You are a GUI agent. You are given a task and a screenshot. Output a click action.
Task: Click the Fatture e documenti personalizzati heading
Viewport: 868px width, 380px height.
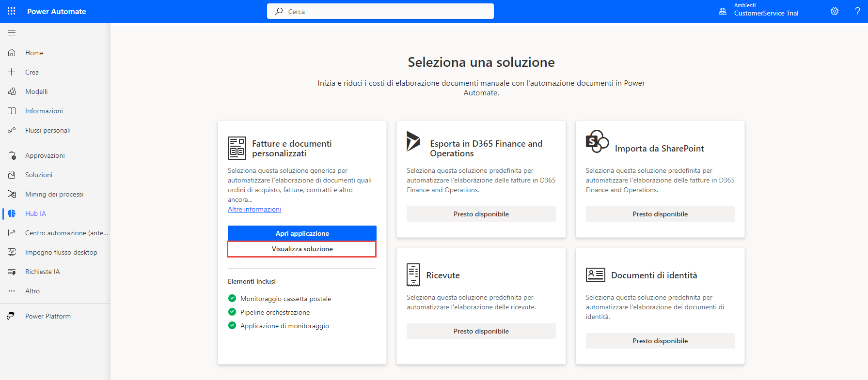tap(292, 149)
